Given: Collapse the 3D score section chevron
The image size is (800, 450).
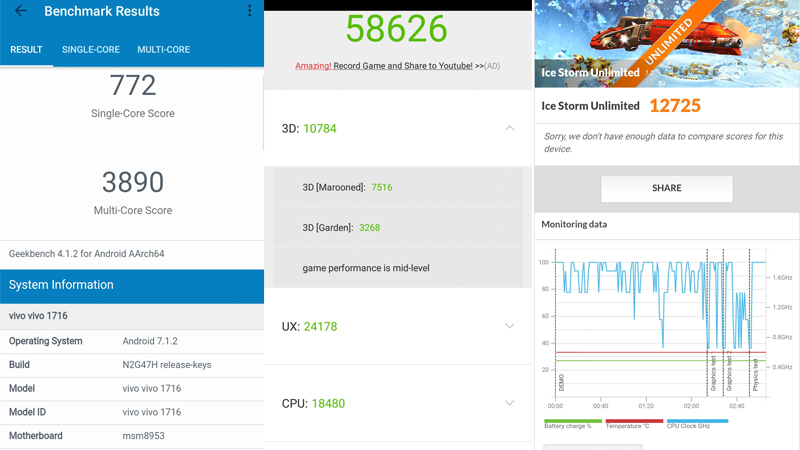Looking at the screenshot, I should [x=509, y=128].
